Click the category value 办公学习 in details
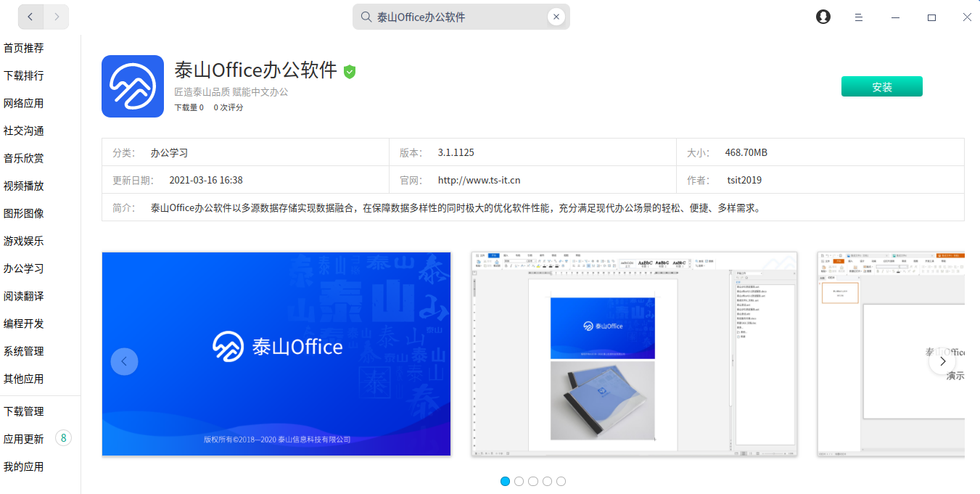Viewport: 980px width, 494px height. coord(170,152)
